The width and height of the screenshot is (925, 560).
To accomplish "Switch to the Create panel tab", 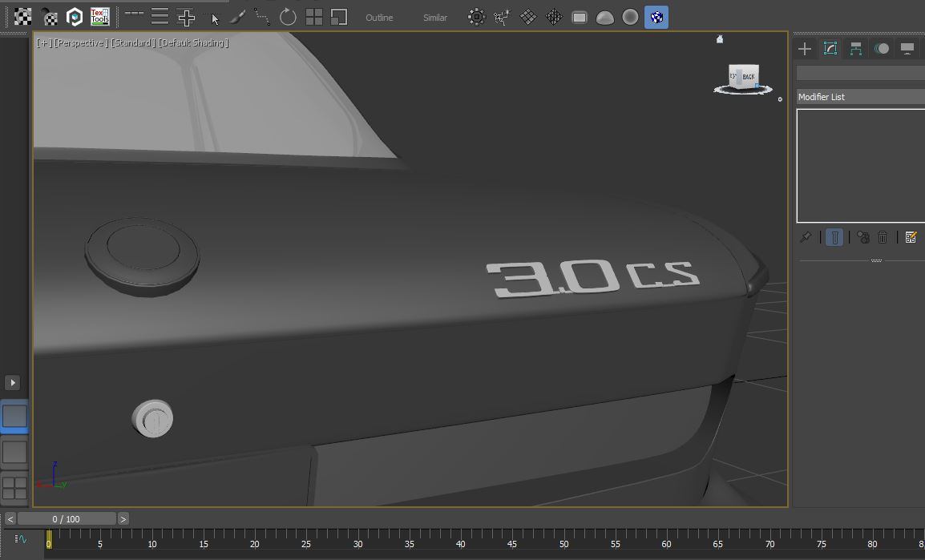I will coord(805,49).
